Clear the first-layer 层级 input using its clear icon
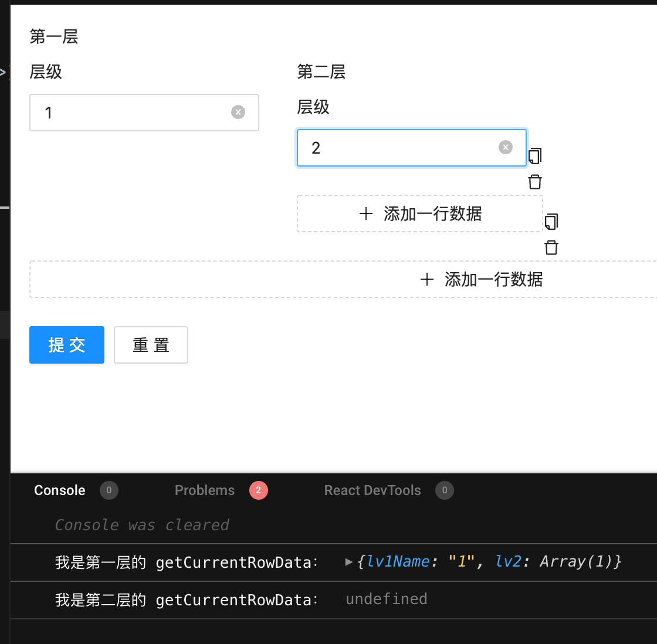 [x=238, y=112]
